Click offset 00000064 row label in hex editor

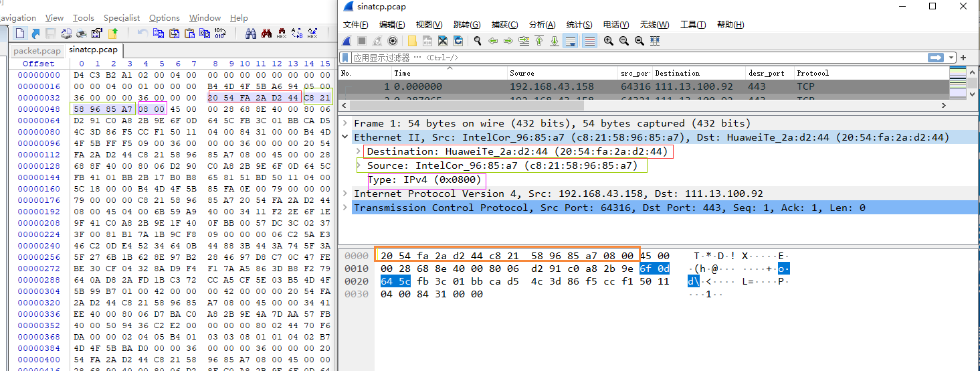tap(39, 121)
